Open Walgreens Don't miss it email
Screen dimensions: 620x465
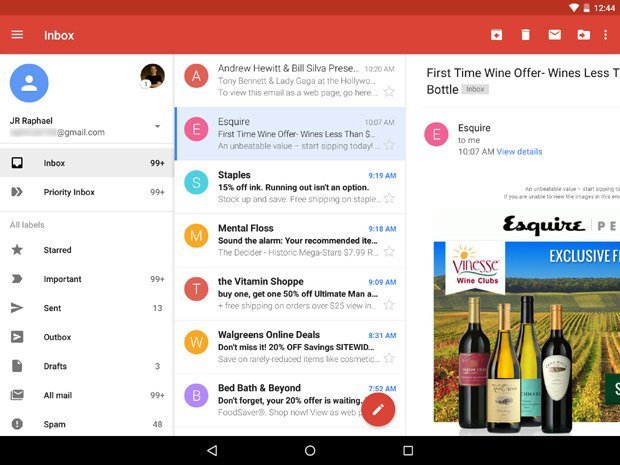[290, 347]
